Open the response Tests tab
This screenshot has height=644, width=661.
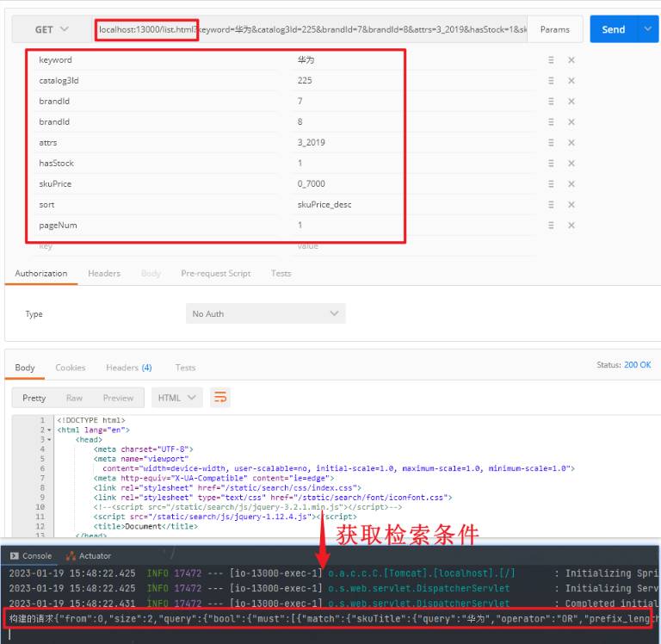coord(186,368)
